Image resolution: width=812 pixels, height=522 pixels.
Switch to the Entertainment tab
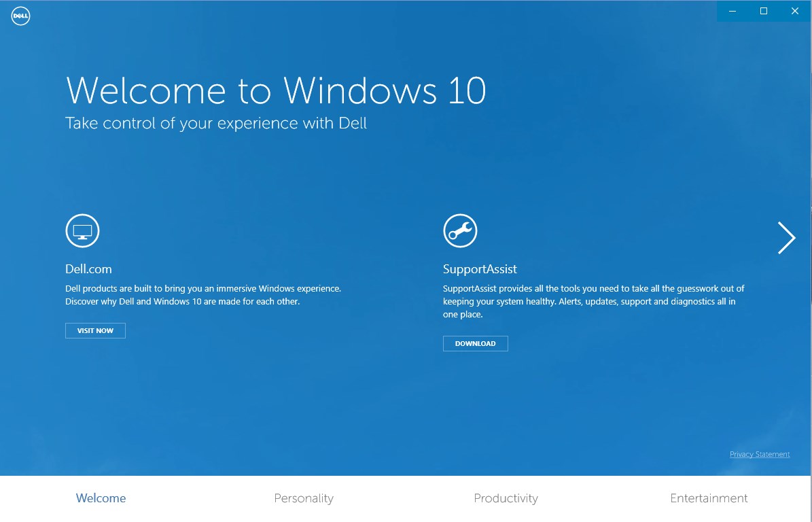[x=709, y=498]
